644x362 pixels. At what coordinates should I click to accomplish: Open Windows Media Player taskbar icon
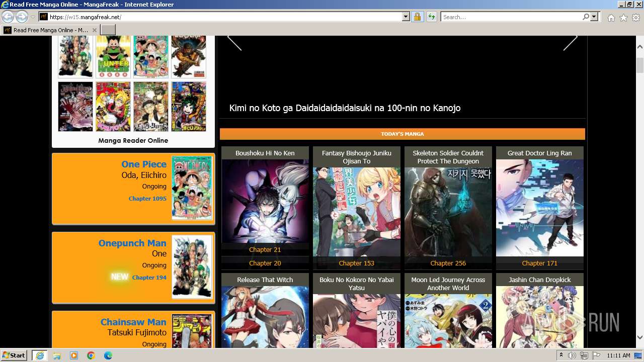tap(74, 355)
